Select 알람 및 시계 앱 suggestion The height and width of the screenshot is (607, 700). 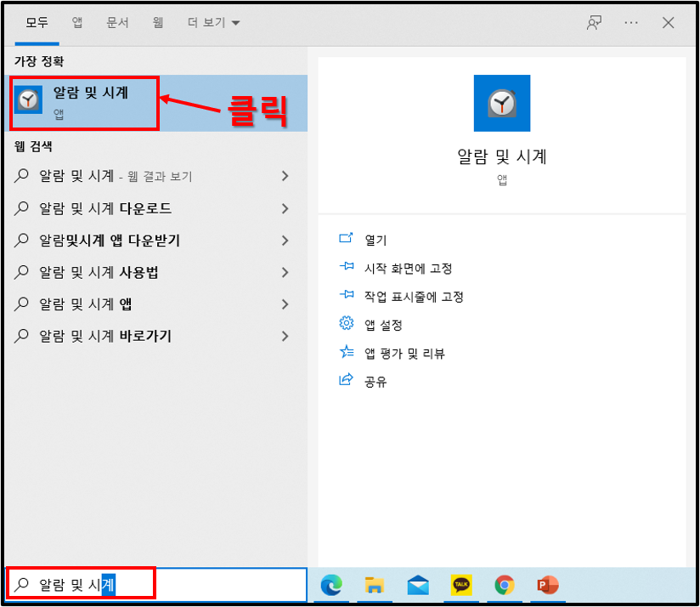[x=156, y=304]
